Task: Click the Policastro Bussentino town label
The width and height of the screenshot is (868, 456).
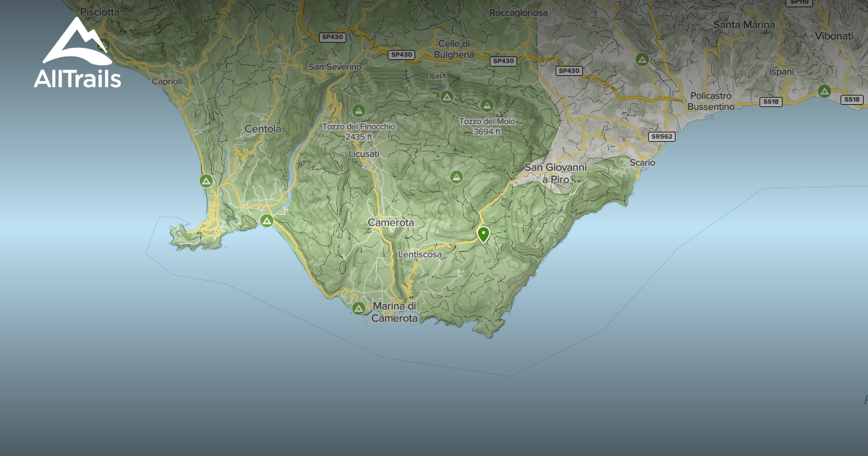Action: 712,101
